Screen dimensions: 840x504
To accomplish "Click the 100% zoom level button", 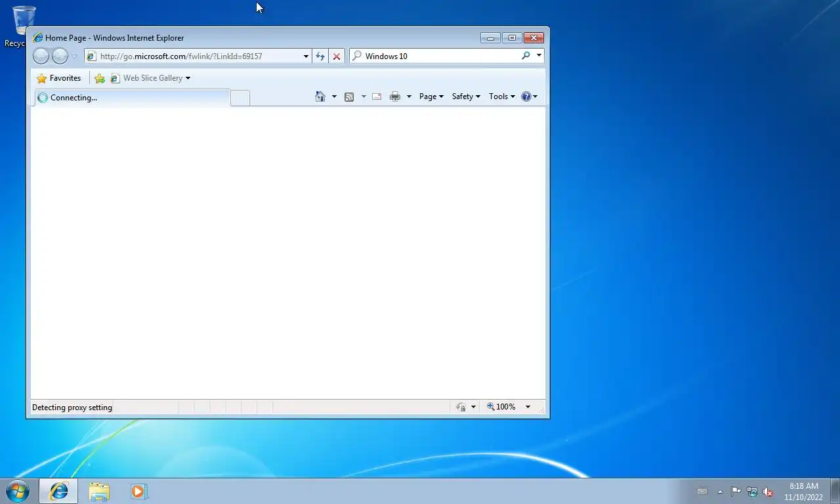I will click(501, 407).
